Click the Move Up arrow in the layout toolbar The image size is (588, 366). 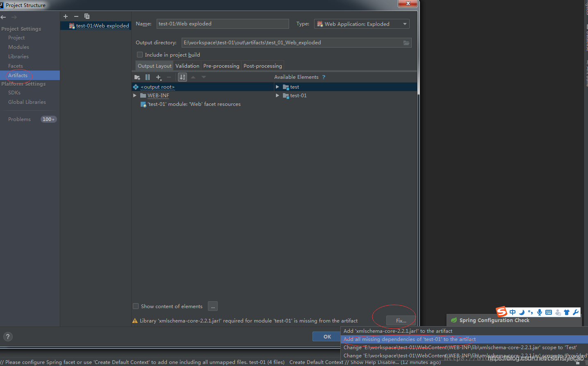pyautogui.click(x=193, y=77)
